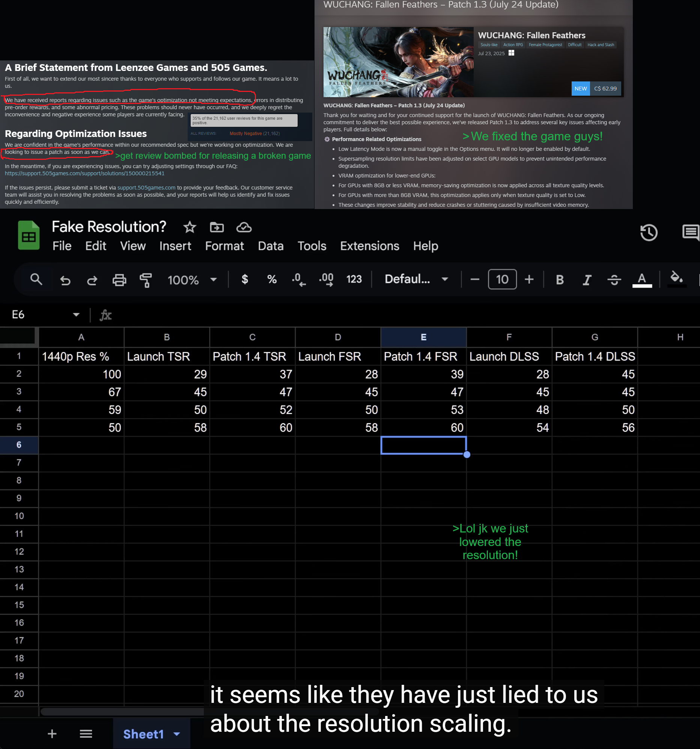700x749 pixels.
Task: Select row 6 header
Action: (x=19, y=445)
